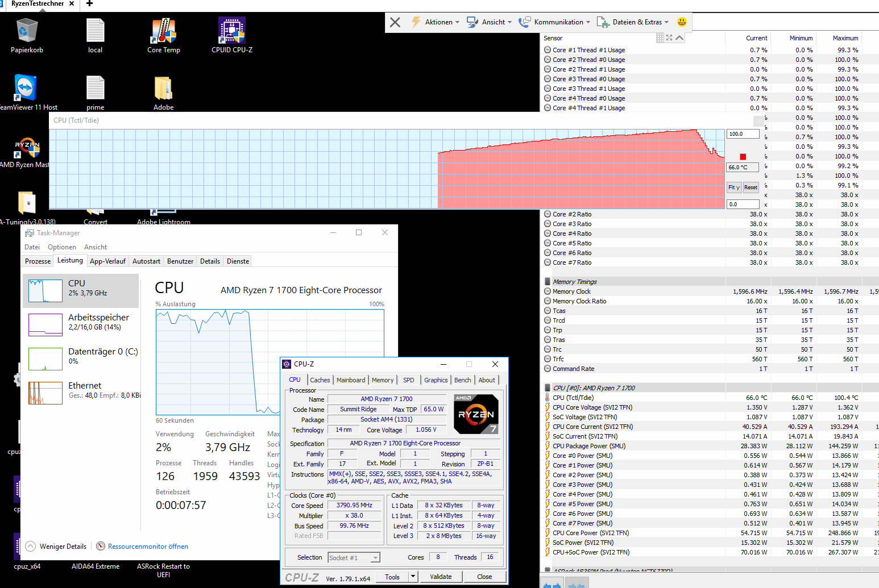879x588 pixels.
Task: Open TeamViewer 11 Host icon
Action: tap(27, 93)
